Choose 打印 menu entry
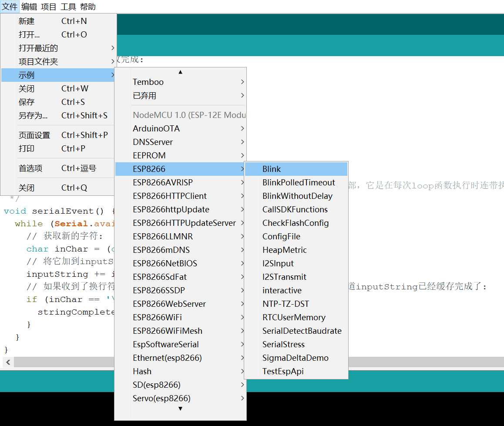 tap(58, 149)
